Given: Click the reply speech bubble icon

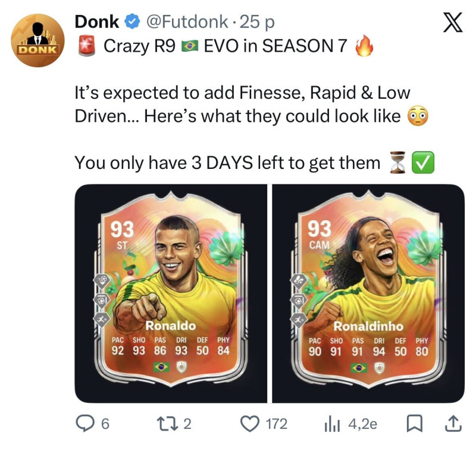Looking at the screenshot, I should 85,423.
